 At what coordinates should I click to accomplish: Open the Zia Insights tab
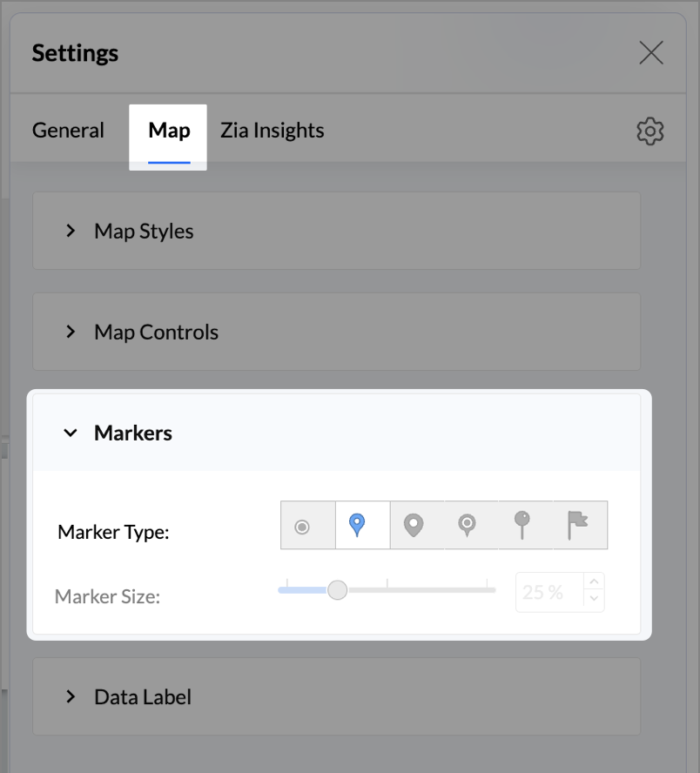tap(272, 131)
